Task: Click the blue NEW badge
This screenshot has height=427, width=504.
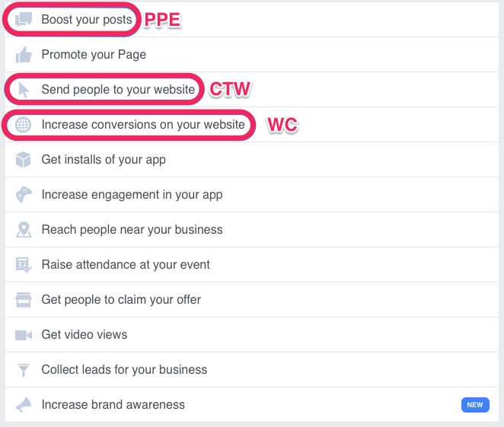Action: point(475,405)
